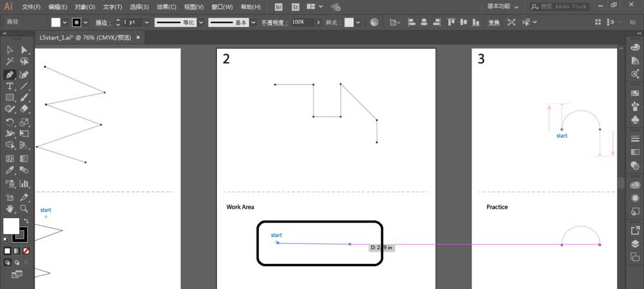Open the CC Libraries panel icon

point(635,185)
